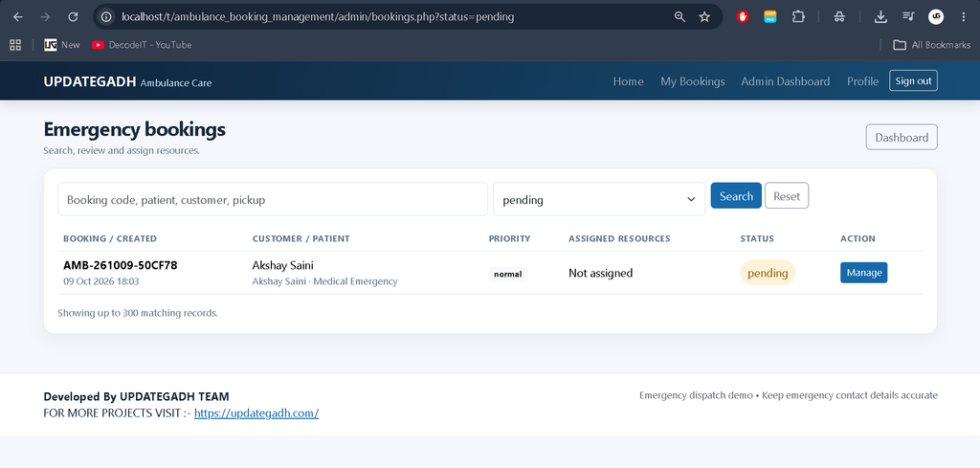Open the Chrome three-dot menu

(963, 17)
